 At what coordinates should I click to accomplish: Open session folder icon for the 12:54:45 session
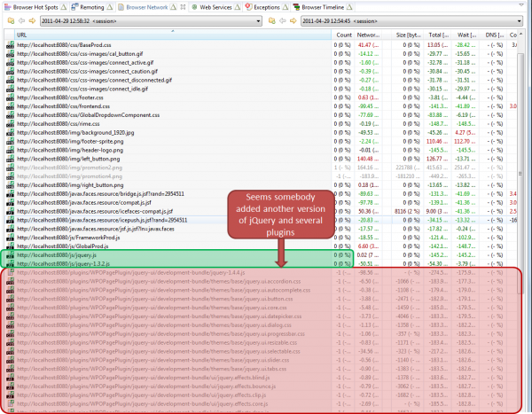pos(272,21)
